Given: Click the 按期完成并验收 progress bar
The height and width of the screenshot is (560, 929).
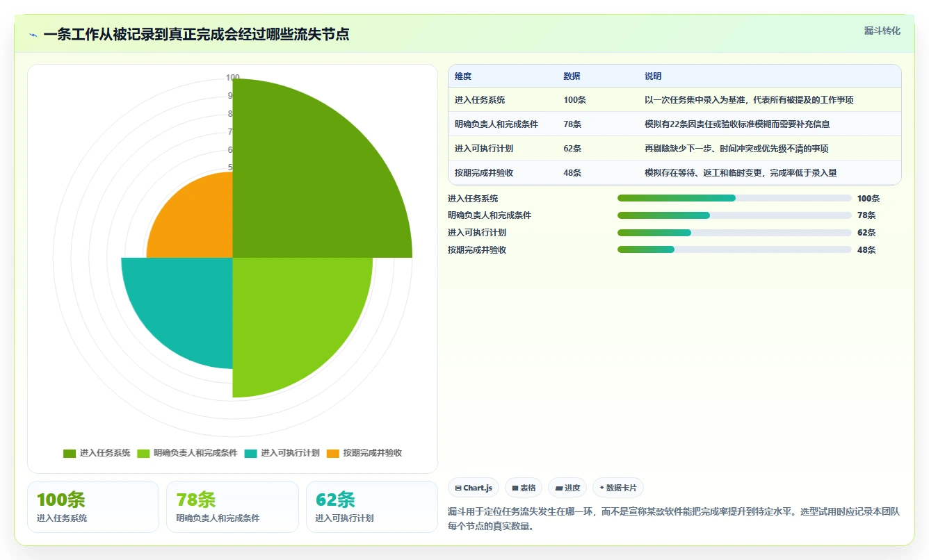Looking at the screenshot, I should point(734,249).
